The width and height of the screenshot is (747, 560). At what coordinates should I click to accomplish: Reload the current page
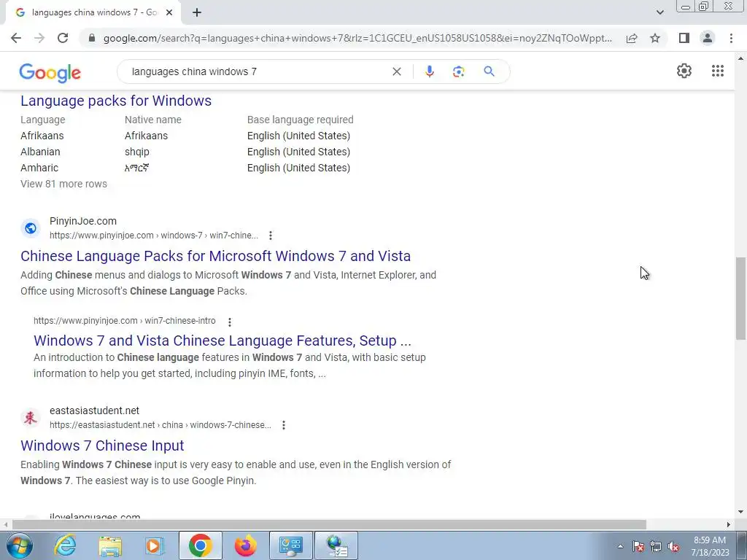[x=63, y=38]
